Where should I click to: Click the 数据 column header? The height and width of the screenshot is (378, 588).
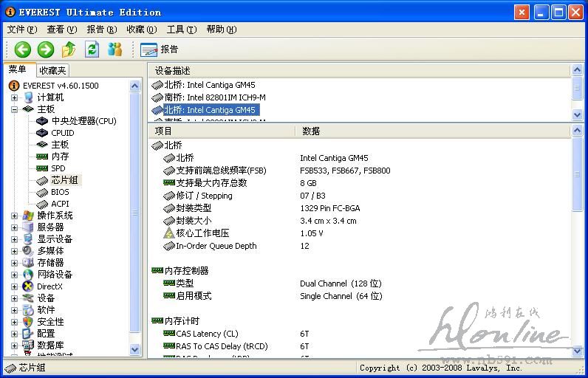[433, 131]
